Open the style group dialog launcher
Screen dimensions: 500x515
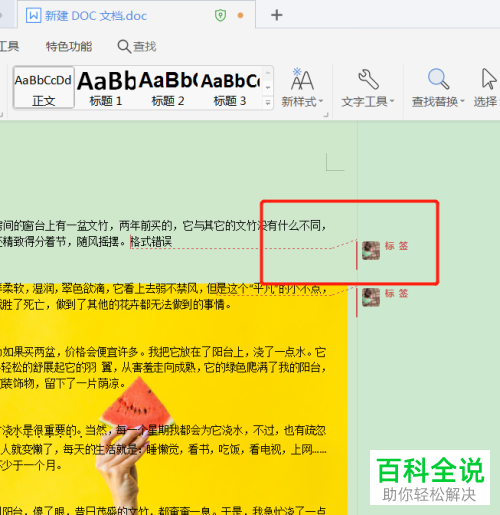pos(326,115)
